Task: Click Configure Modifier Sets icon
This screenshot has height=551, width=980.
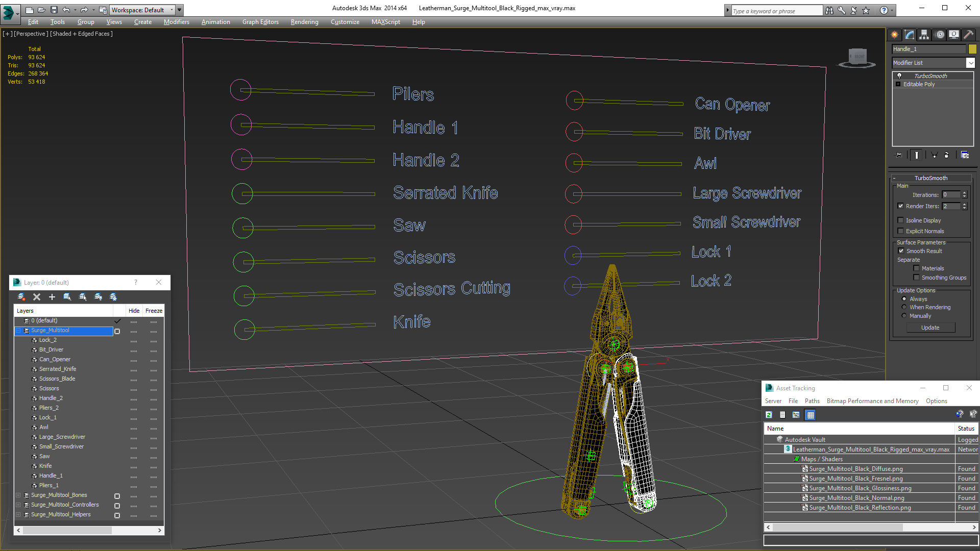Action: tap(965, 155)
